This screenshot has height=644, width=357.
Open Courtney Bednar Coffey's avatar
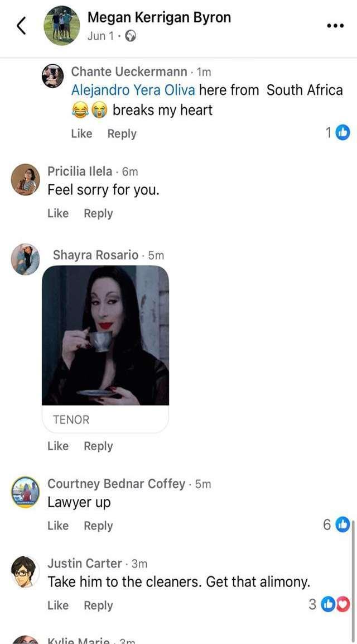[x=26, y=492]
